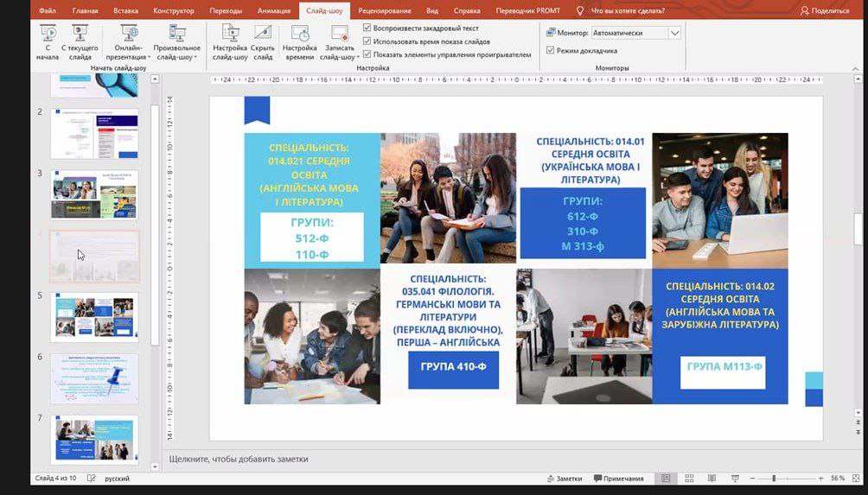
Task: Click the Заметки button in status bar
Action: pos(565,479)
